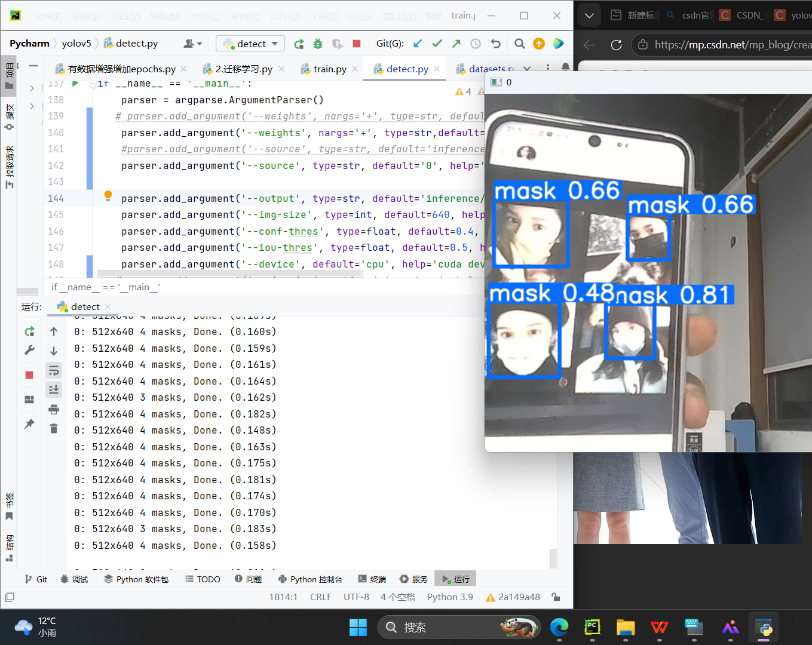Image resolution: width=812 pixels, height=645 pixels.
Task: Click the warnings count indicator 4
Action: [463, 91]
